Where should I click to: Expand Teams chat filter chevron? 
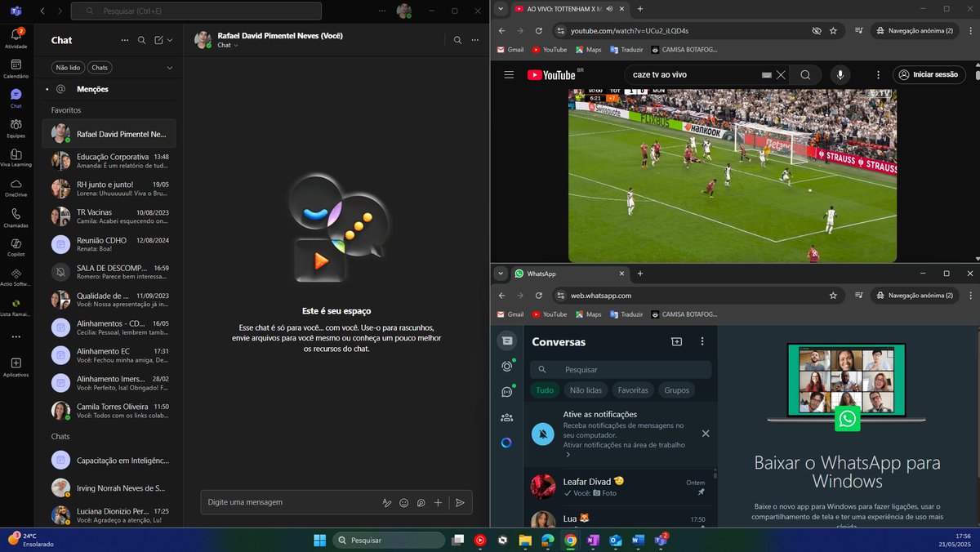click(x=170, y=68)
